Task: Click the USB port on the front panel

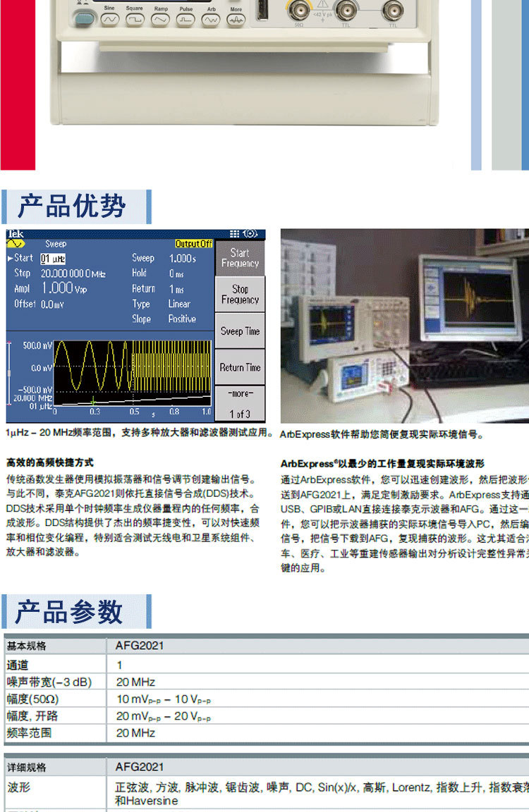Action: [x=262, y=11]
